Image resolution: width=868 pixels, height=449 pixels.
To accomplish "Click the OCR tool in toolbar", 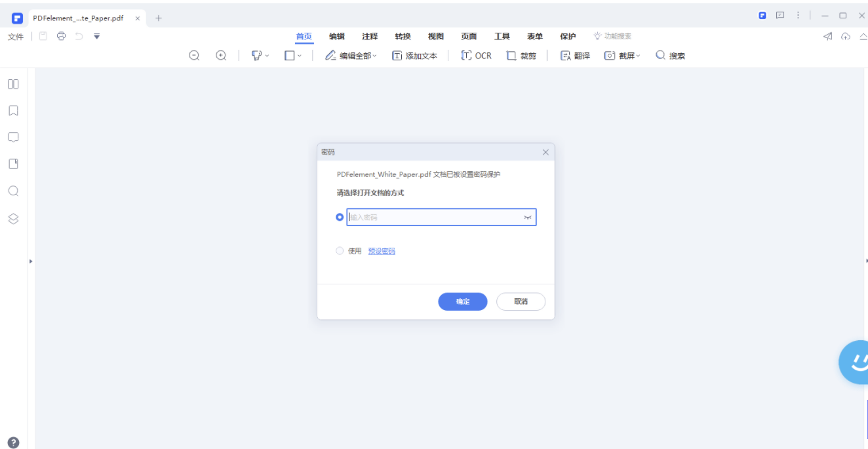I will [477, 56].
